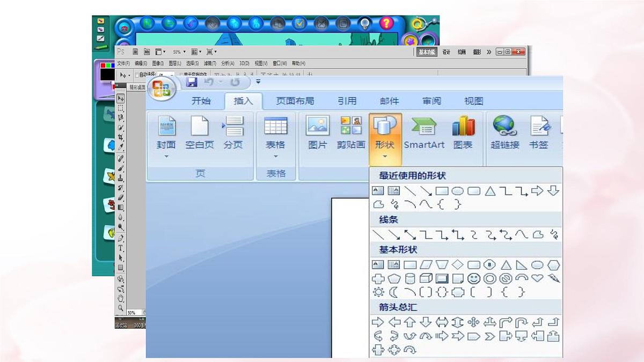Pick the parallelogram in Basic Shapes
The image size is (644, 362).
(x=426, y=264)
